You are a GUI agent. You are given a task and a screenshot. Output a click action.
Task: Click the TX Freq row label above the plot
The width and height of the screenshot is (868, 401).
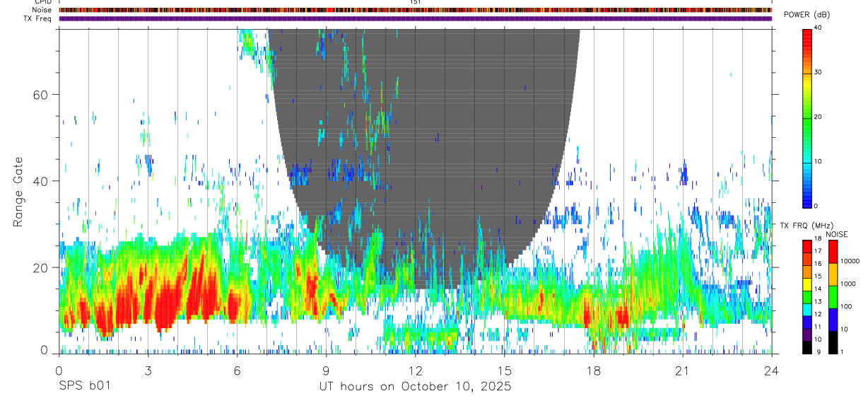(x=37, y=18)
